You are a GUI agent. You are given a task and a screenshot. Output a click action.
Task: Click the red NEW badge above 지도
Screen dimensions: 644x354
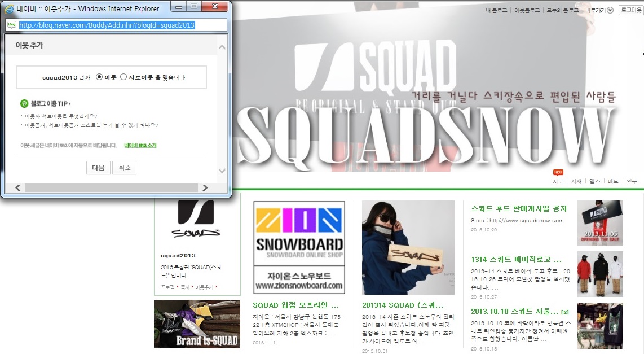point(558,172)
